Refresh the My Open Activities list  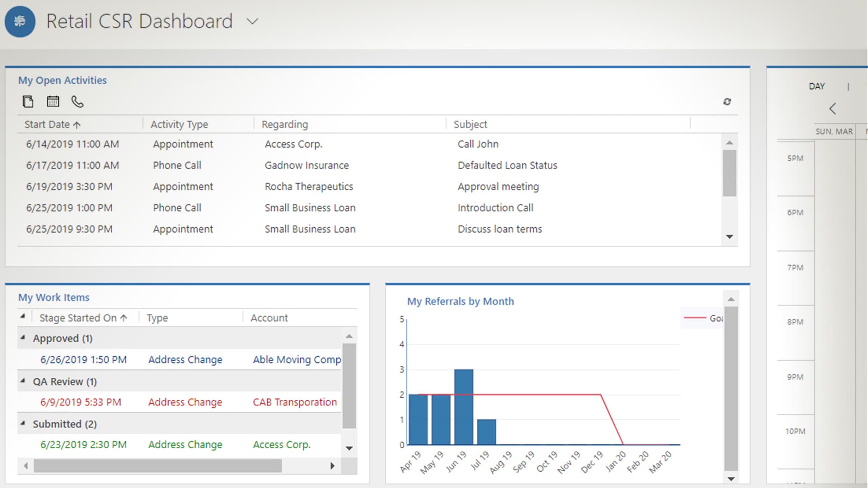coord(727,102)
